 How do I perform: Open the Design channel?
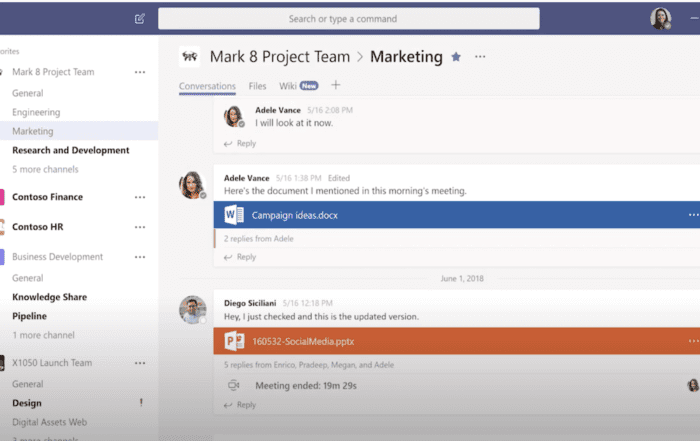point(27,403)
